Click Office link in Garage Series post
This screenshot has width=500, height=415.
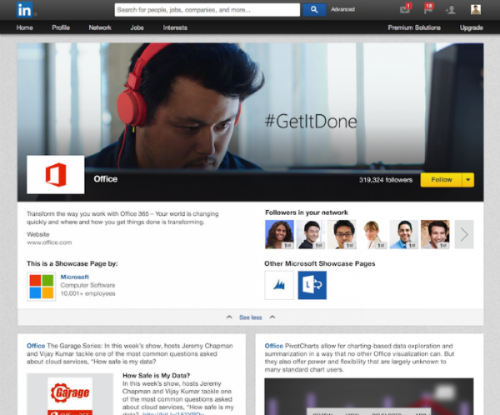pyautogui.click(x=36, y=346)
